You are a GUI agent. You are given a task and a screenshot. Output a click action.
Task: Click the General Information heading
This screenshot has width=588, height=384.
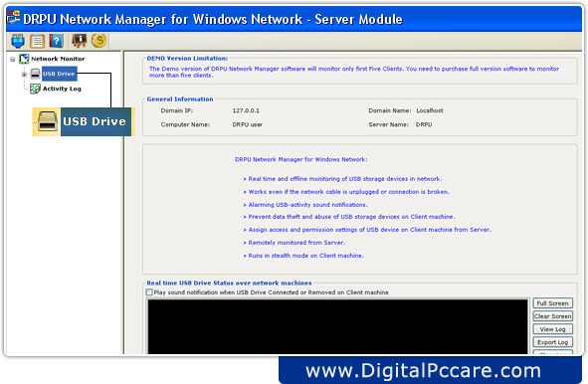point(180,99)
